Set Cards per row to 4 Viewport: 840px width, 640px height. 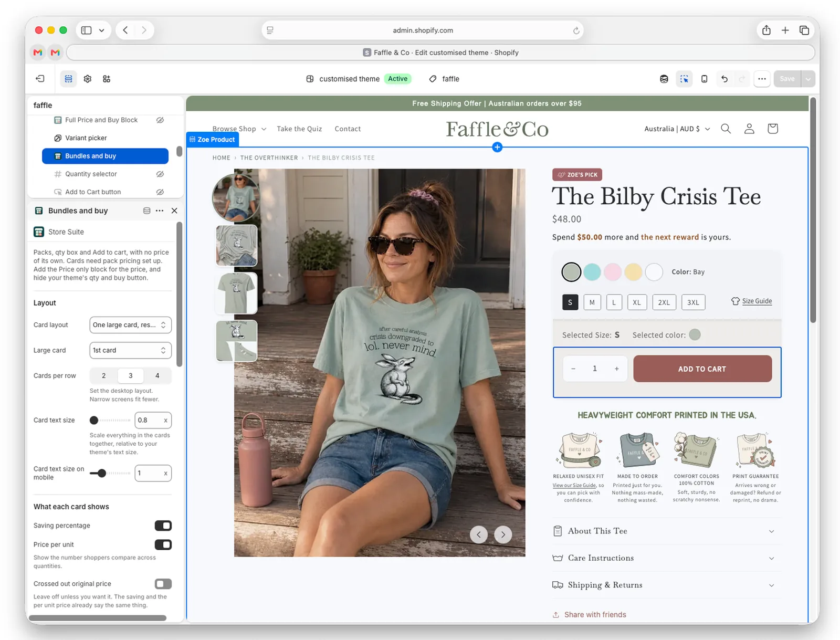(157, 375)
